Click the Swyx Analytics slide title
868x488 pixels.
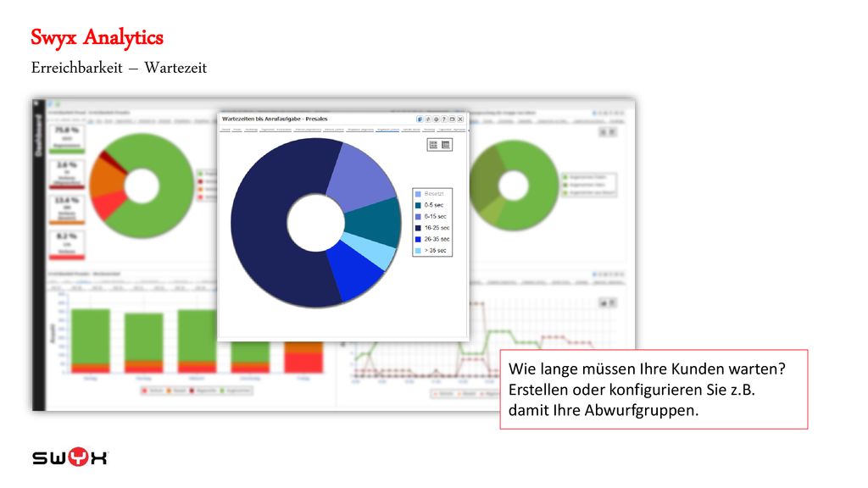tap(97, 37)
